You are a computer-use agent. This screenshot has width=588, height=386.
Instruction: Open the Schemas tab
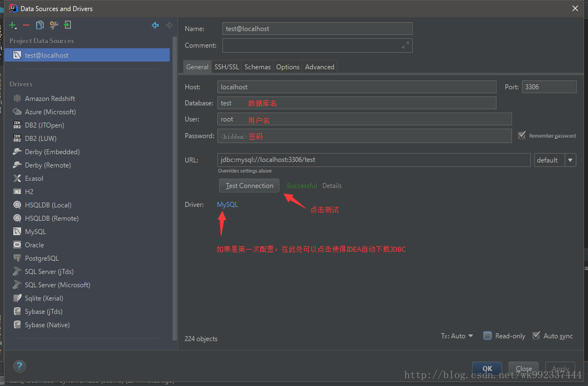coord(257,67)
